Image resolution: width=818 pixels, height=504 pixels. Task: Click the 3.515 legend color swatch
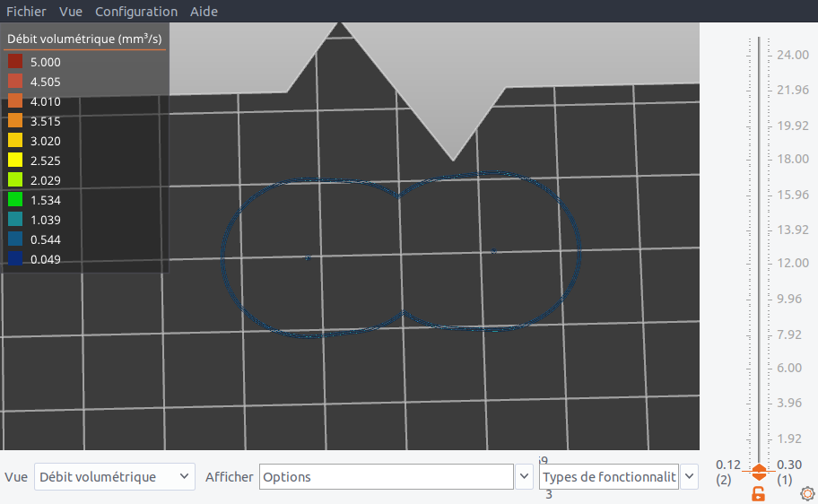[15, 121]
